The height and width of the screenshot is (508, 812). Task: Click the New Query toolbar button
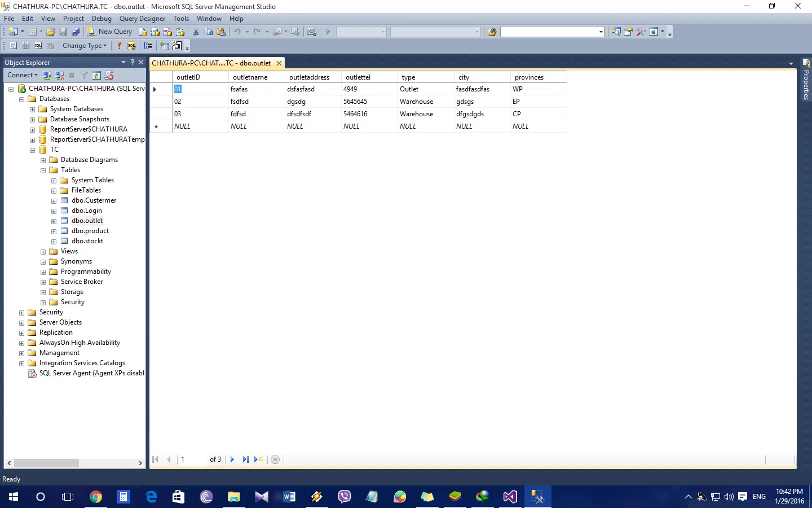tap(109, 32)
